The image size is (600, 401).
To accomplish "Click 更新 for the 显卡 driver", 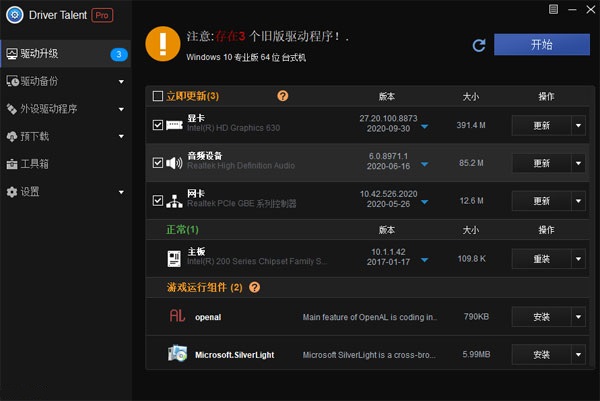I will [541, 126].
